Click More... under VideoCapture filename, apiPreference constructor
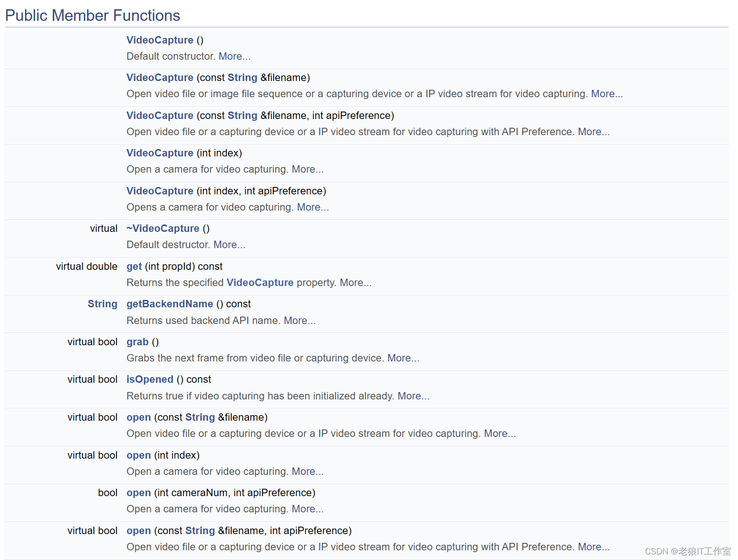The height and width of the screenshot is (560, 738). (x=594, y=132)
